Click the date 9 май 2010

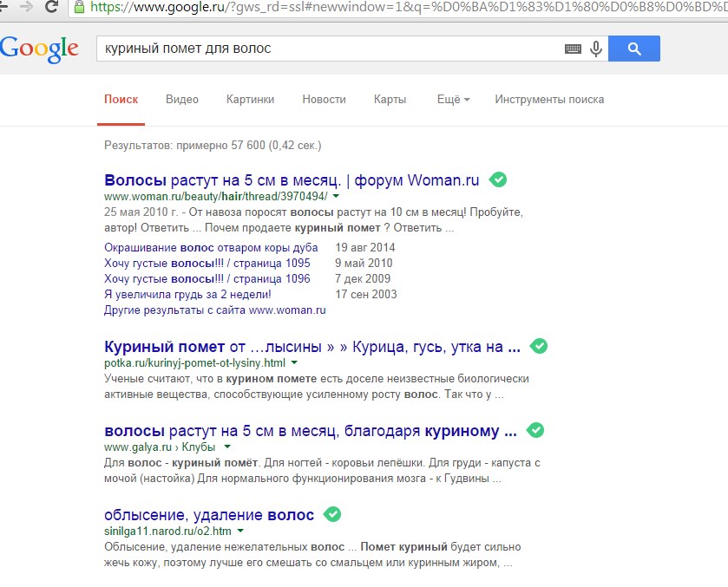point(364,263)
